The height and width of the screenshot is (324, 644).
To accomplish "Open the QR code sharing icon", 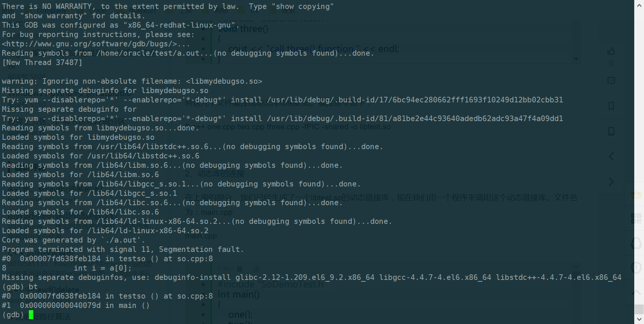I will click(636, 218).
